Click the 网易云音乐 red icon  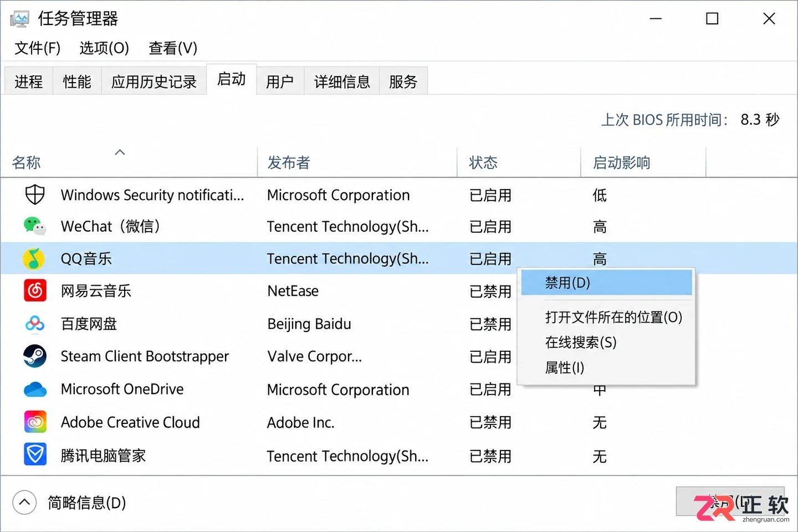35,290
